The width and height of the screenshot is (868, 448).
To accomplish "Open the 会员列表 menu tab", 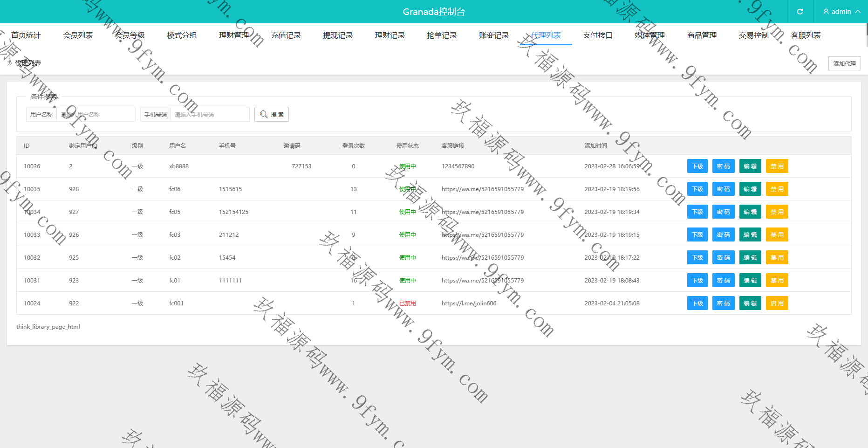I will point(78,35).
